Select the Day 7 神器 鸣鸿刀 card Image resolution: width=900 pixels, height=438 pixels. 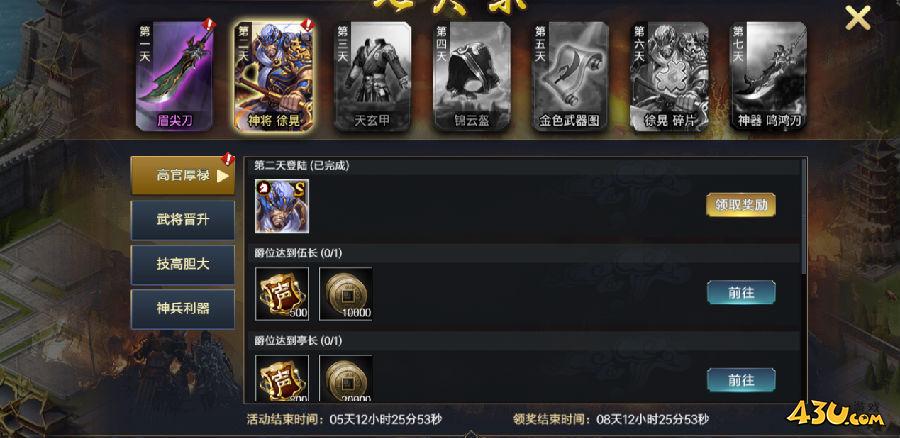tap(768, 76)
